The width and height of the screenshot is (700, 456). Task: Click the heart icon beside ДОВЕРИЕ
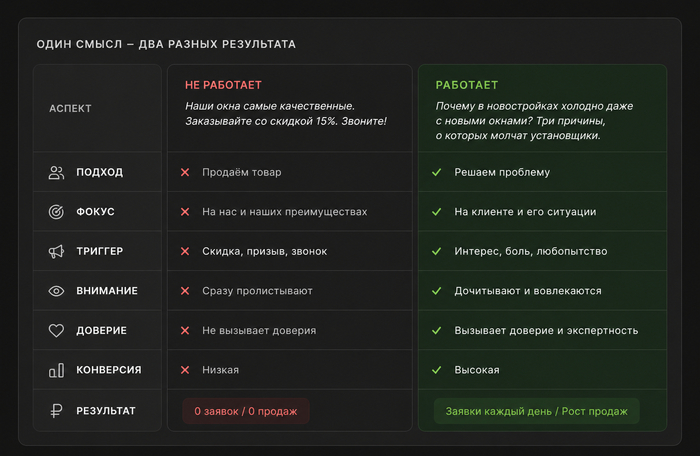pyautogui.click(x=56, y=330)
